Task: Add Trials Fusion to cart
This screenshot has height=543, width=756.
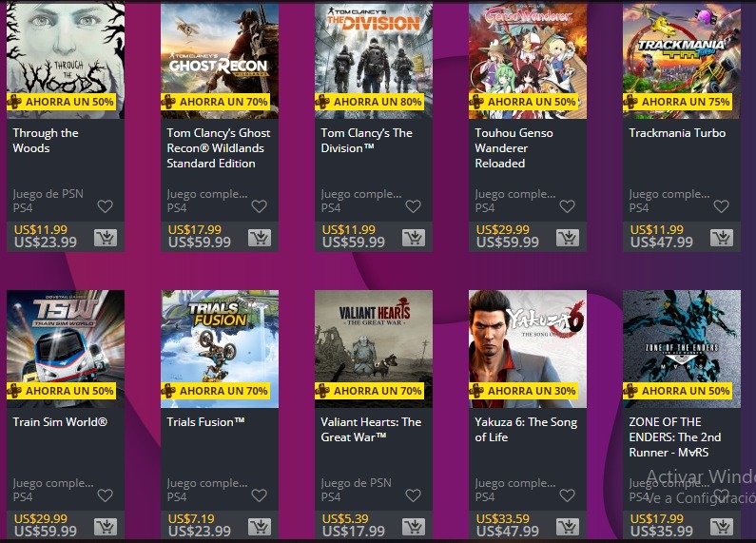Action: click(x=260, y=527)
